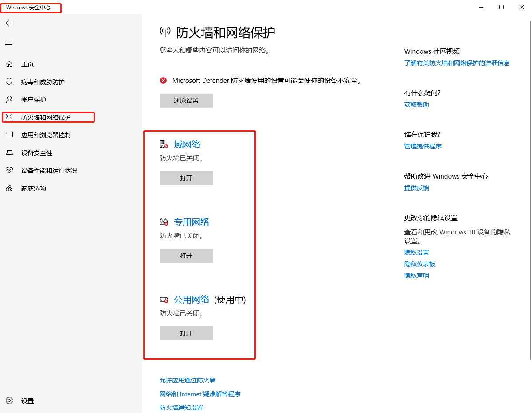Turn on the 专用网络 firewall with 打开
The image size is (532, 413).
click(186, 256)
